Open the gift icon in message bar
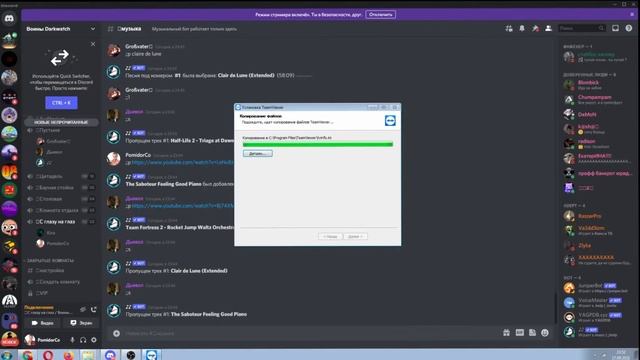This screenshot has width=640, height=360. point(506,333)
